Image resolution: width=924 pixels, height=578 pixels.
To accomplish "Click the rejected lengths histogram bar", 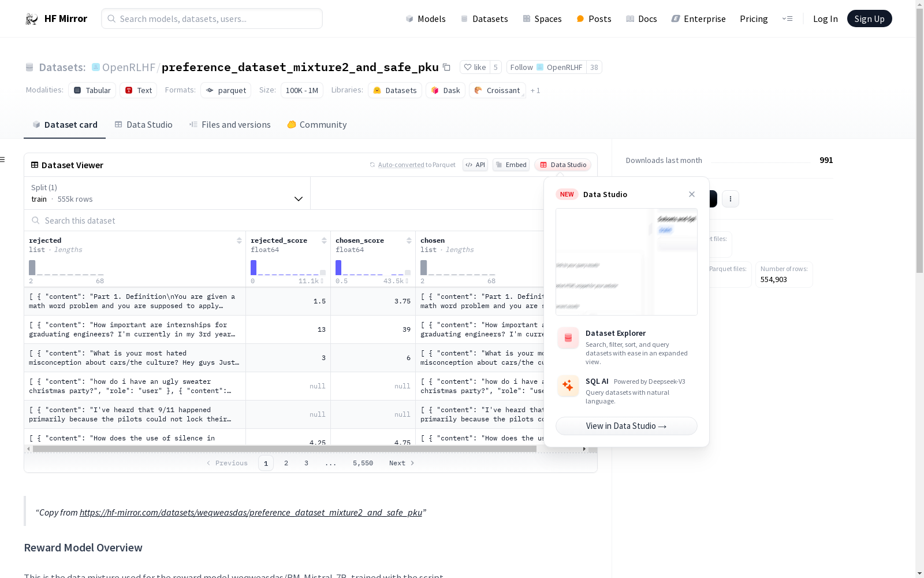I will click(32, 268).
